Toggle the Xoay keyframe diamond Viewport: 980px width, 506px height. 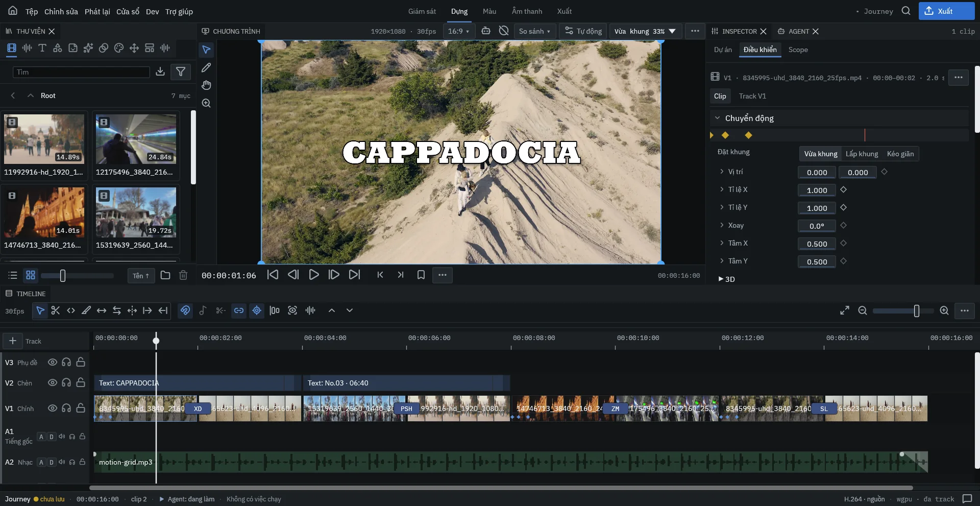coord(843,225)
